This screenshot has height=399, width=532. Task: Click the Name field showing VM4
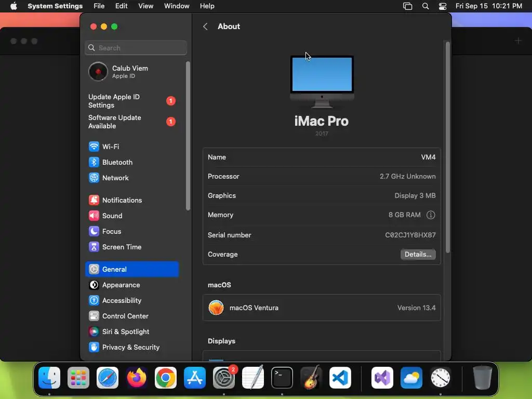322,157
